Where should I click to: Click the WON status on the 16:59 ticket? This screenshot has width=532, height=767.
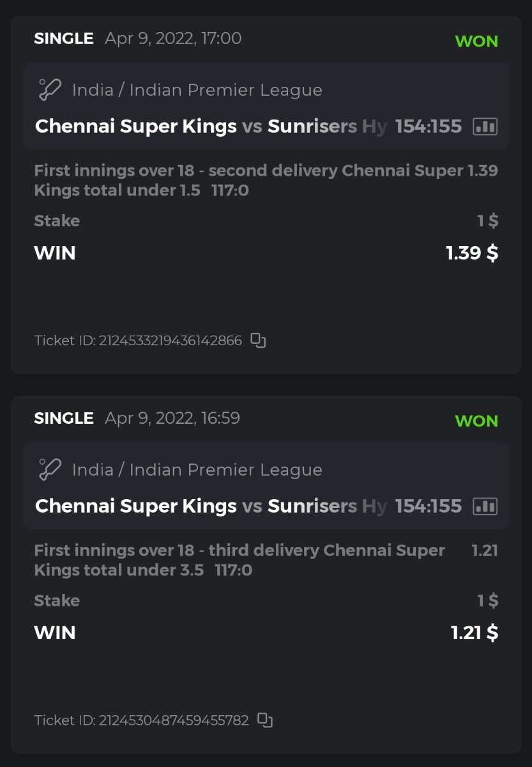tap(476, 421)
